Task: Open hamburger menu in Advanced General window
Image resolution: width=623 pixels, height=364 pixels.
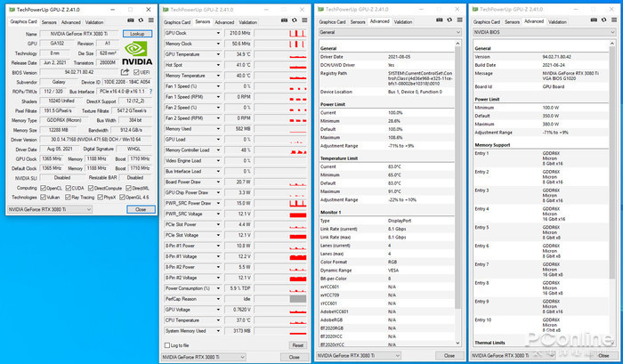Action: [460, 20]
